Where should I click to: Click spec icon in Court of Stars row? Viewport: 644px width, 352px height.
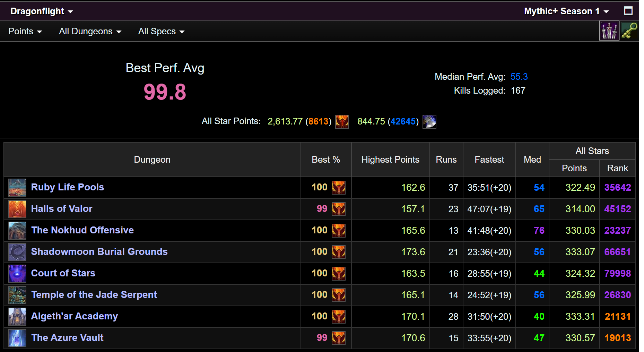tap(339, 274)
